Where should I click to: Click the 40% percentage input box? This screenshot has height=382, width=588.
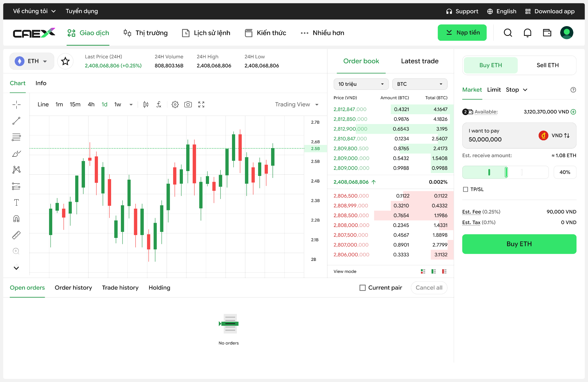point(565,172)
